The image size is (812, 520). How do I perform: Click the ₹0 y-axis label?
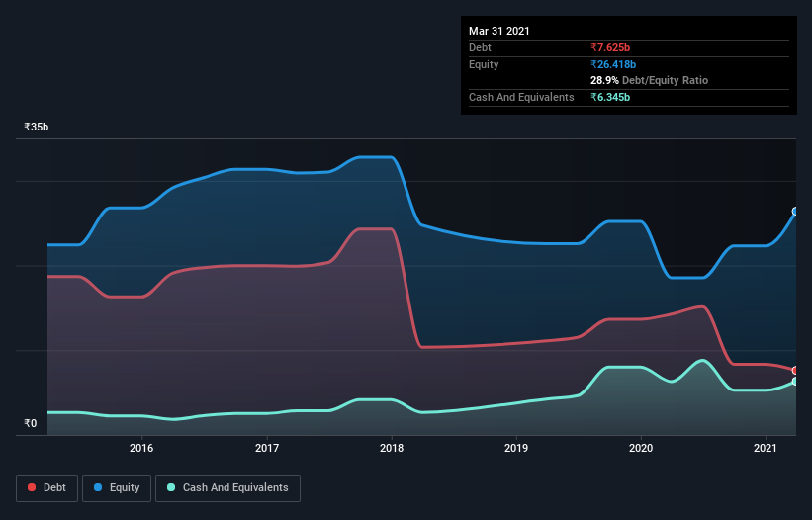(x=31, y=423)
